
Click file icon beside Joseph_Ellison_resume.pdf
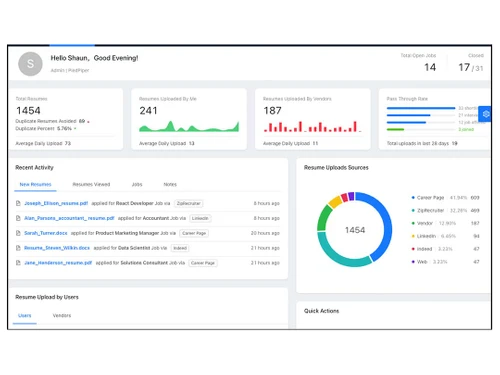tap(18, 203)
